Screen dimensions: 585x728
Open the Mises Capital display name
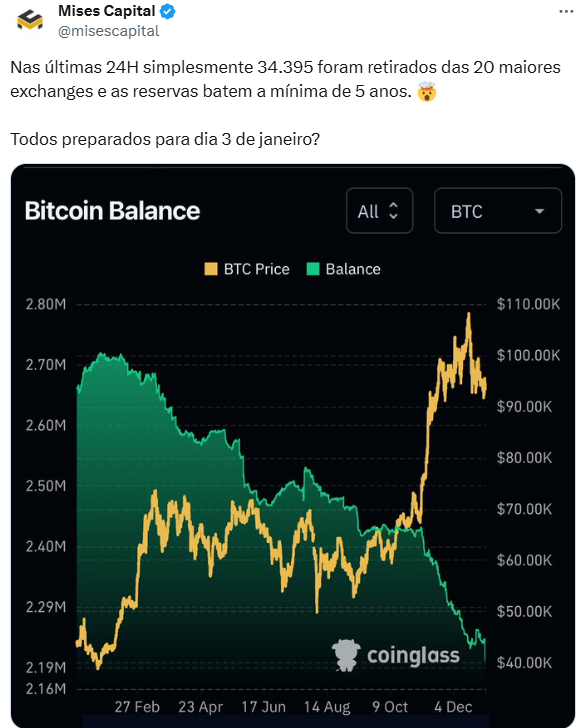106,11
